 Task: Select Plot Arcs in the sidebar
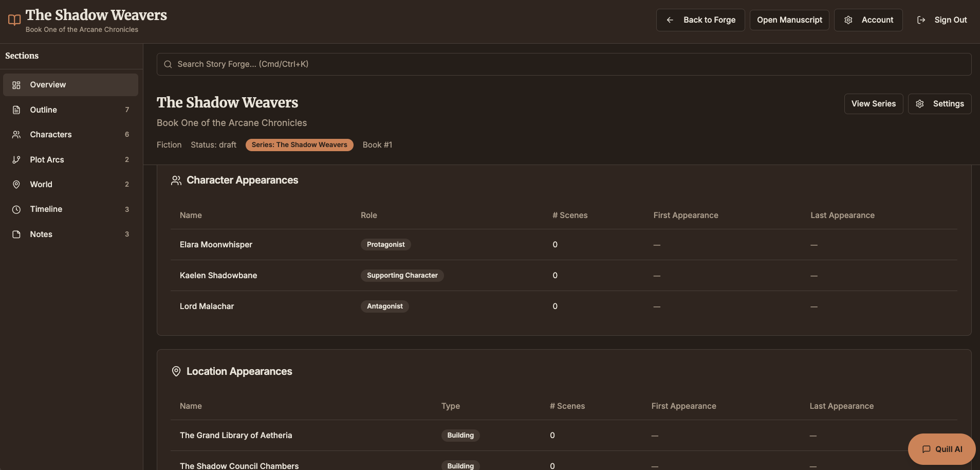(70, 160)
